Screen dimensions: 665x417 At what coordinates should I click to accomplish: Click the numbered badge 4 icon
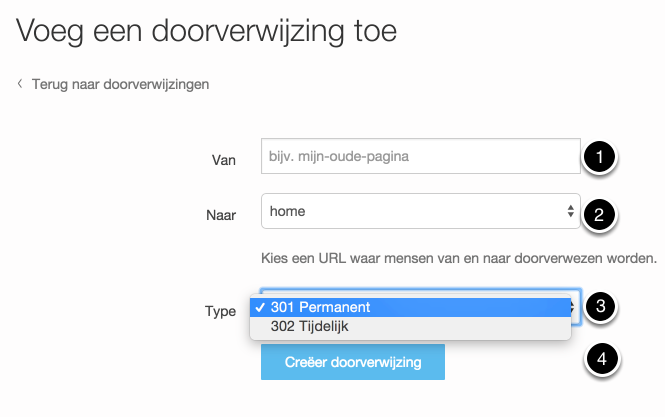pos(599,359)
